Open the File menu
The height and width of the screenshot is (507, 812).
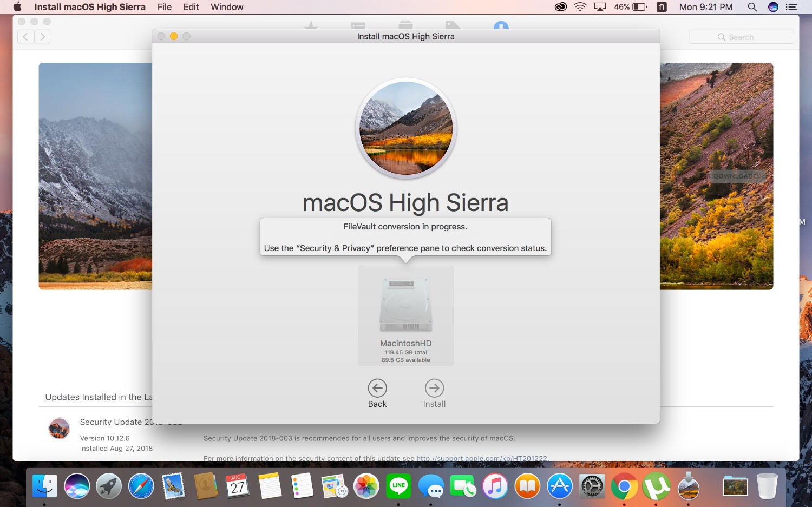[165, 7]
